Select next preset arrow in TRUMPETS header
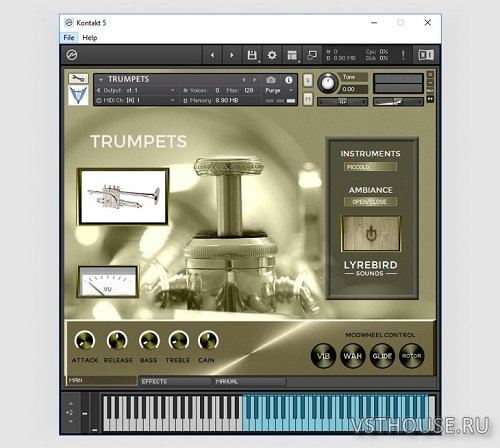This screenshot has height=448, width=500. tap(254, 80)
